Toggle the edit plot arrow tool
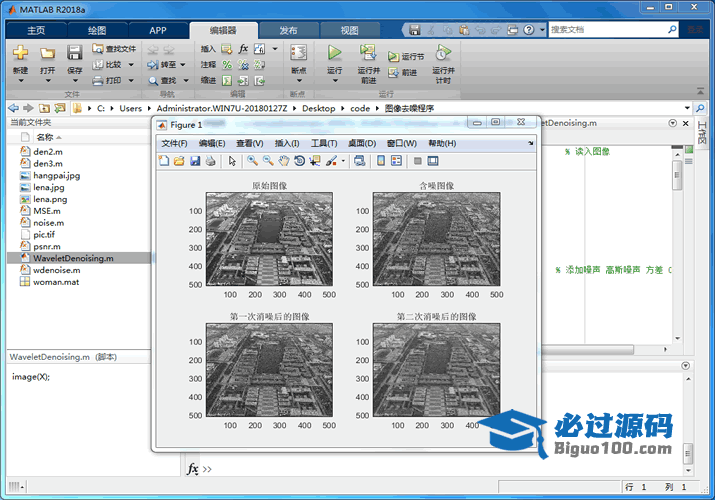 [x=232, y=161]
